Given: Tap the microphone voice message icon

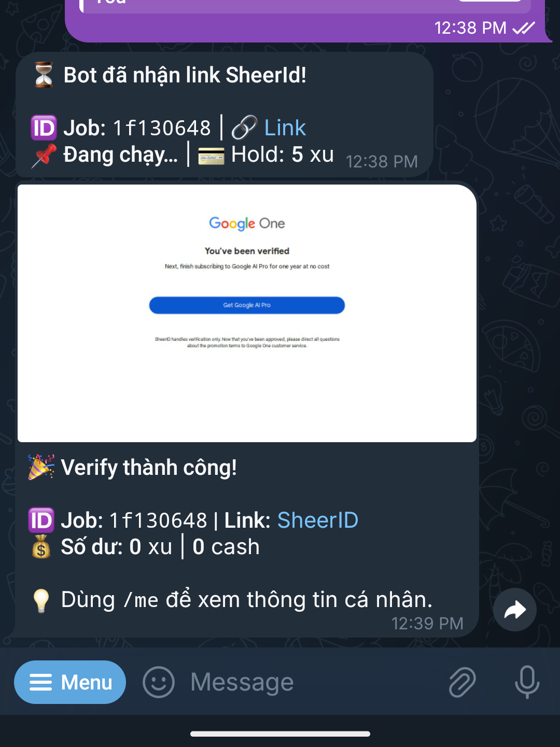Looking at the screenshot, I should (x=527, y=682).
